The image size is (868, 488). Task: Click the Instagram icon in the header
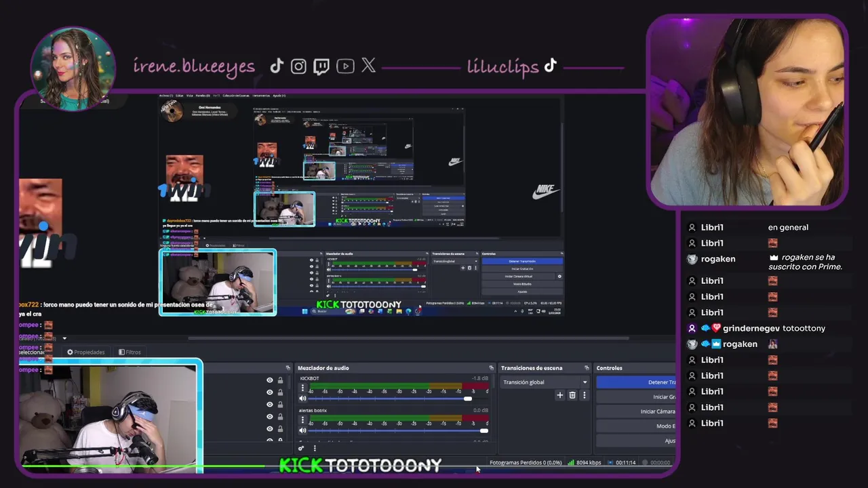[x=298, y=66]
